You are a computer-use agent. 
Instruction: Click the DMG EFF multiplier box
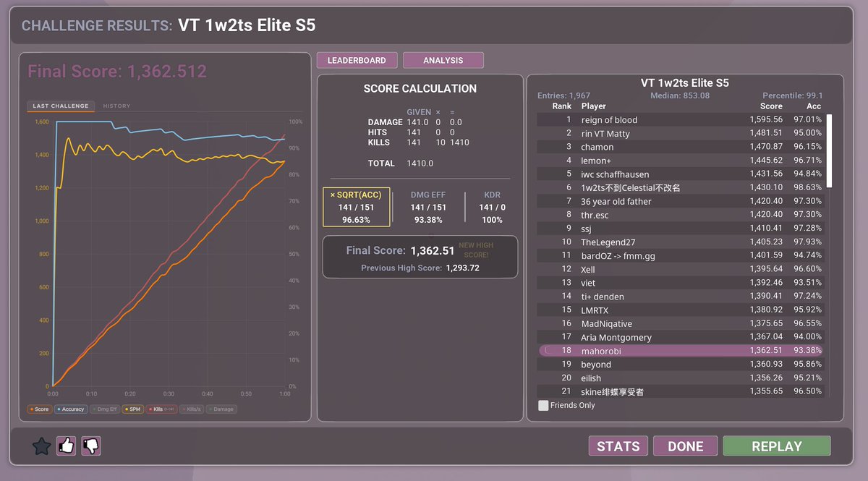pyautogui.click(x=428, y=208)
